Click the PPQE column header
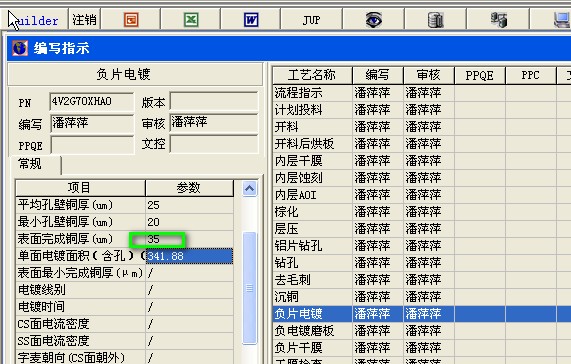 [x=480, y=75]
